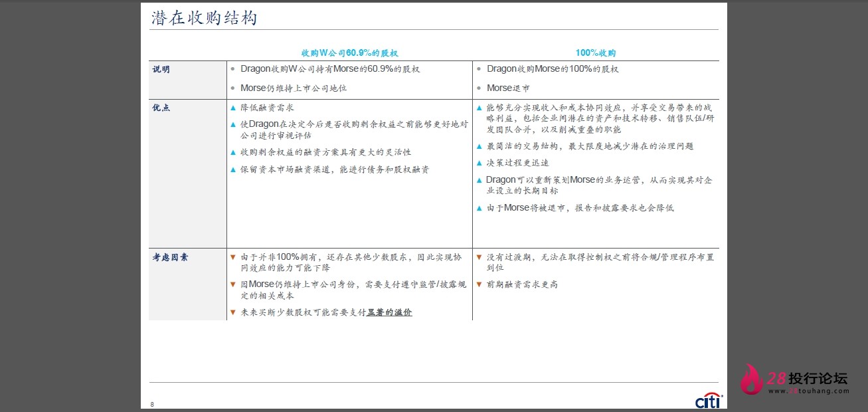This screenshot has height=412, width=868.
Task: Click the slide title "潜在收购结构"
Action: coord(203,18)
